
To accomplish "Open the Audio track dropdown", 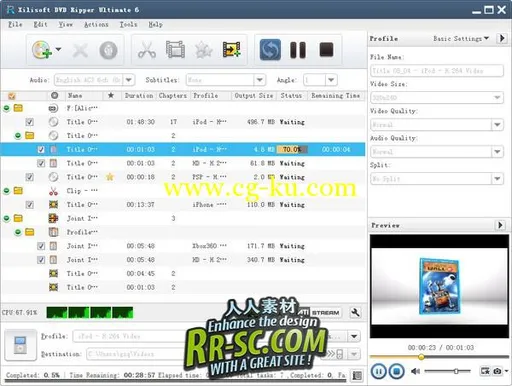I will pos(129,80).
